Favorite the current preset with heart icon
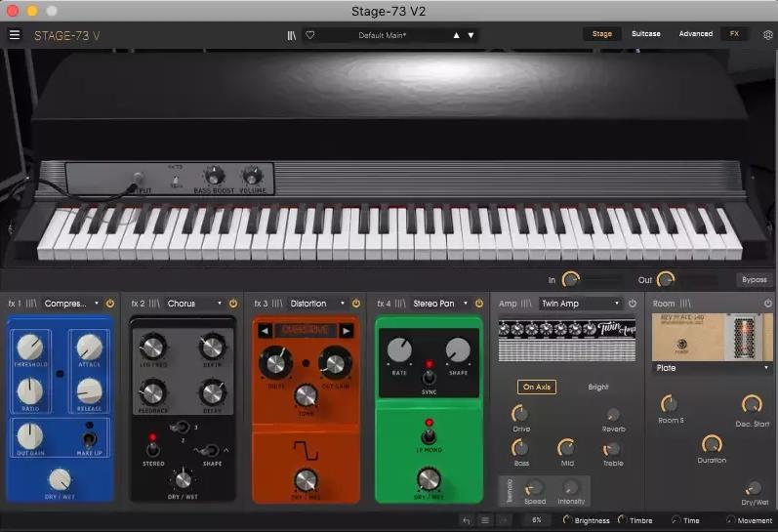The image size is (778, 532). (310, 35)
